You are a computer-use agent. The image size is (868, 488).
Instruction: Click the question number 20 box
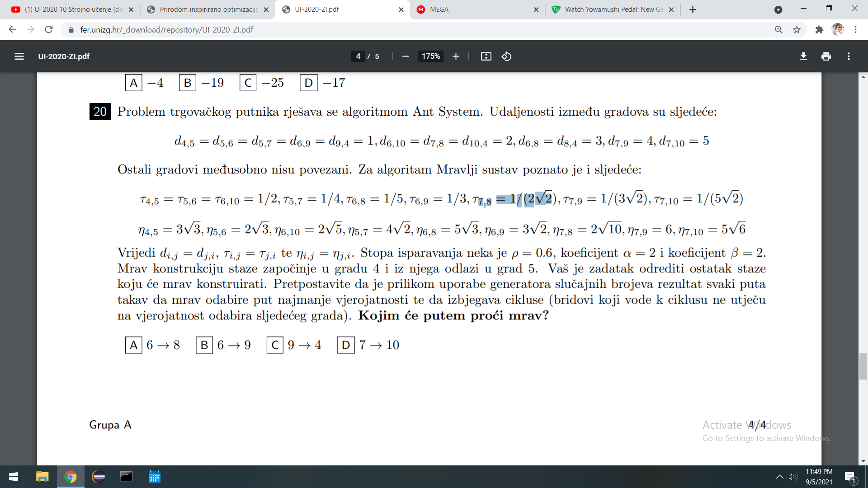100,112
